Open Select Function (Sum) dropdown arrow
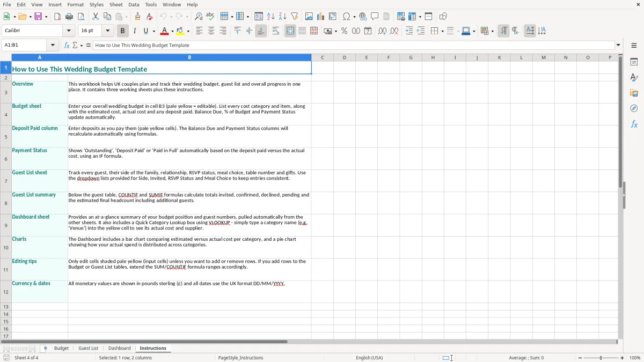Screen dimensions: 644x362 coord(82,45)
